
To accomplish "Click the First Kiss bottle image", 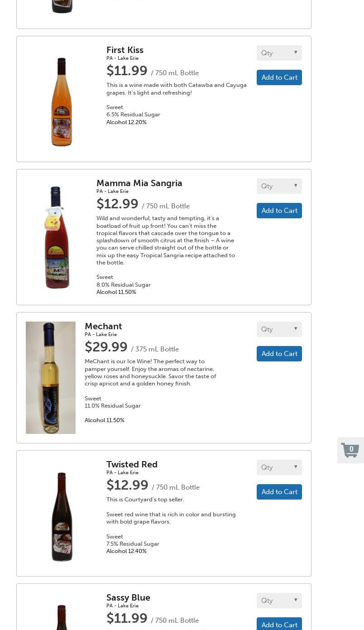I will pos(62,102).
